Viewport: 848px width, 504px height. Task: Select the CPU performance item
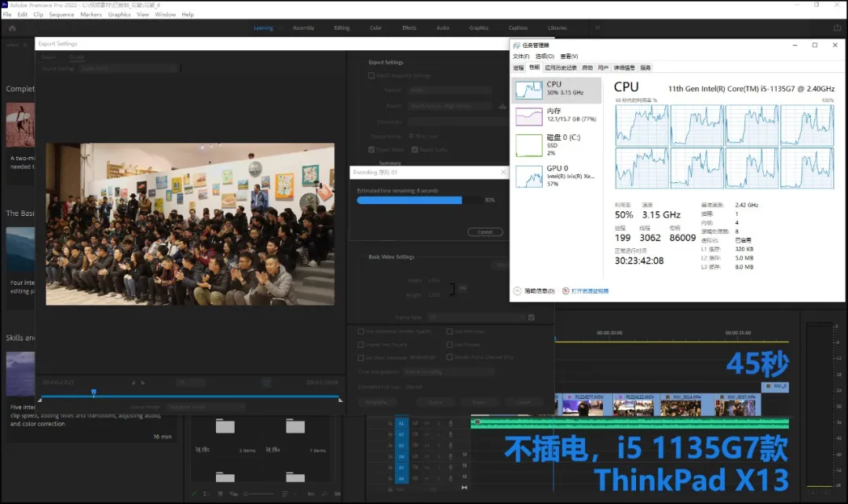tap(557, 89)
